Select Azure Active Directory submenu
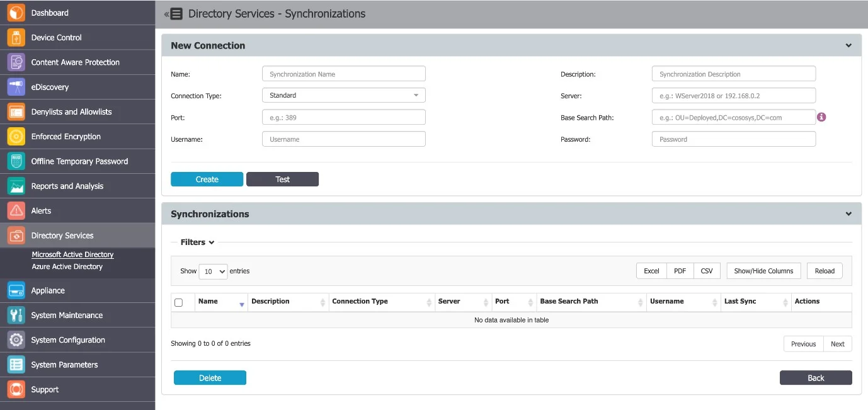The width and height of the screenshot is (868, 410). click(x=67, y=266)
